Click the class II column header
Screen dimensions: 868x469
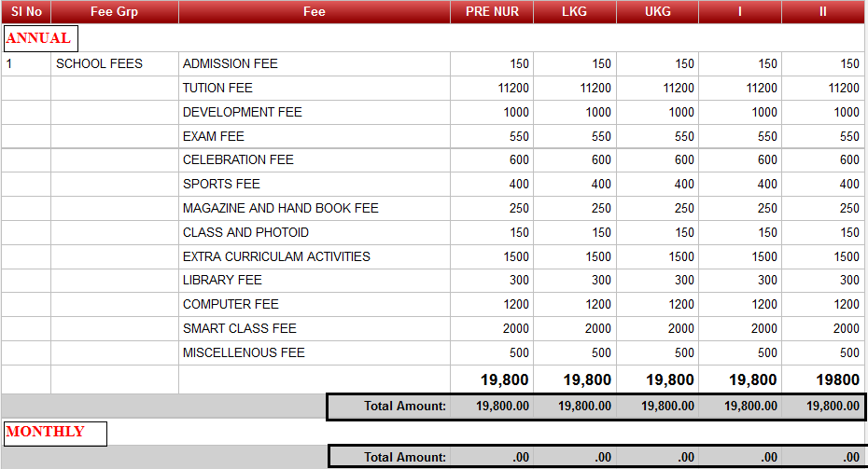tap(823, 12)
